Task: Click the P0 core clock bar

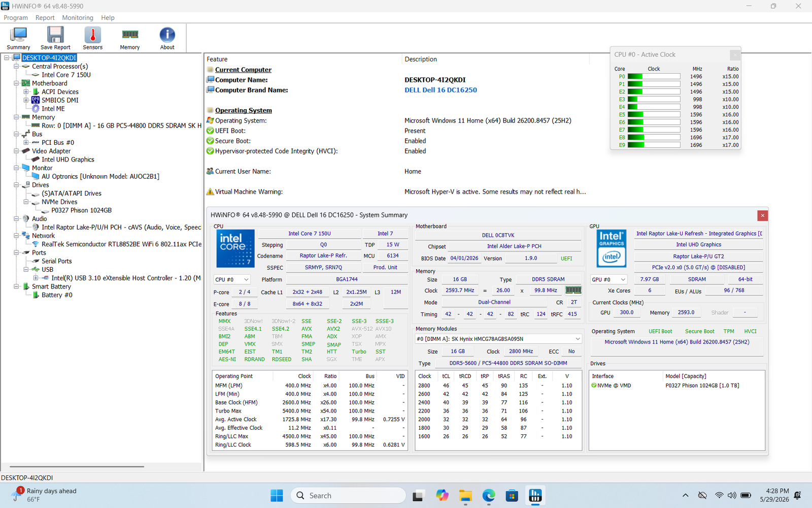Action: tap(654, 77)
